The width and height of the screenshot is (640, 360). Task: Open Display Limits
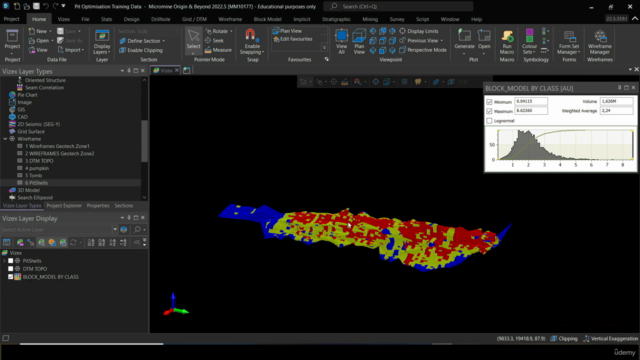point(419,31)
